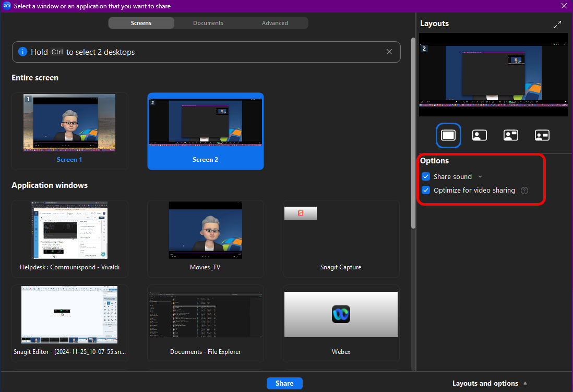Image resolution: width=573 pixels, height=392 pixels.
Task: Select the Documents File Explorer window
Action: click(x=206, y=323)
